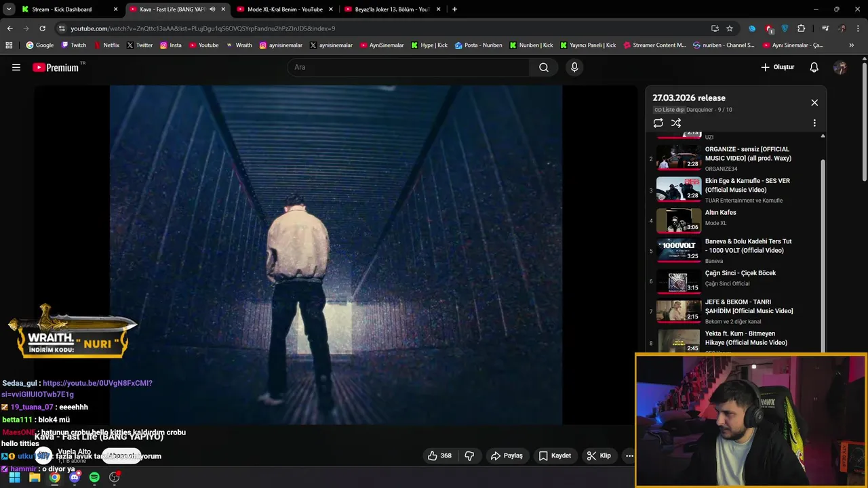Open Spotify from the taskbar
868x488 pixels.
click(94, 477)
